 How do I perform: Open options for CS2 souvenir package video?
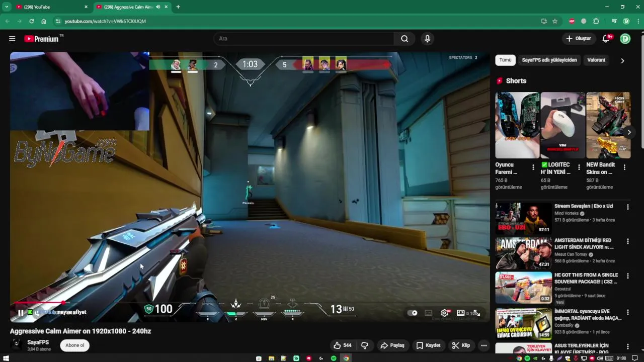tap(627, 276)
